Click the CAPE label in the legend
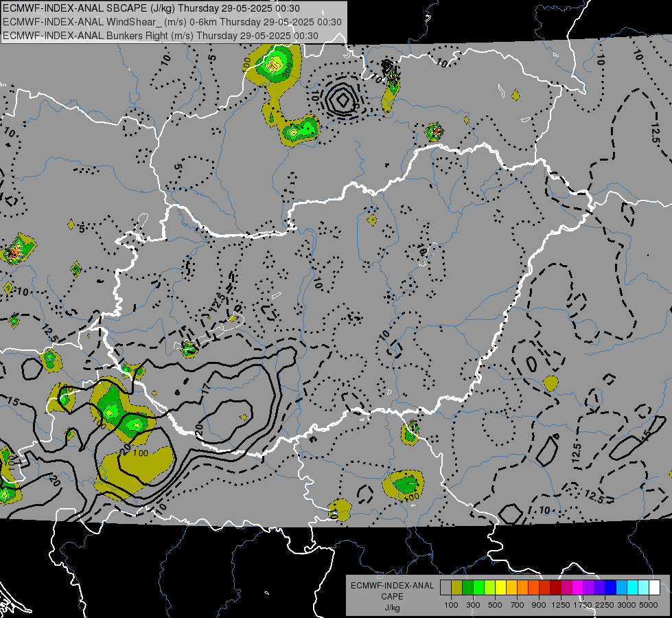This screenshot has width=672, height=618. [x=392, y=597]
